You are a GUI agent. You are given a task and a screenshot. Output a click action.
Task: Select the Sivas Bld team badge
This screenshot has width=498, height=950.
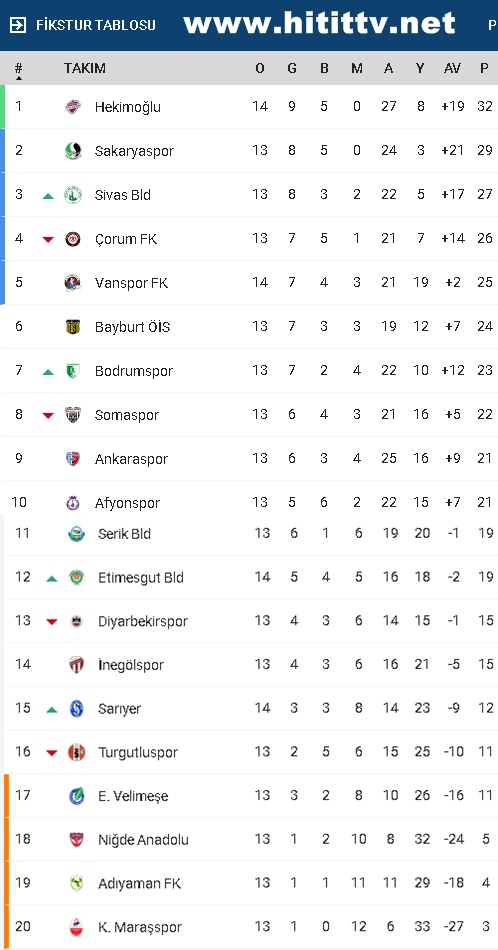click(73, 195)
